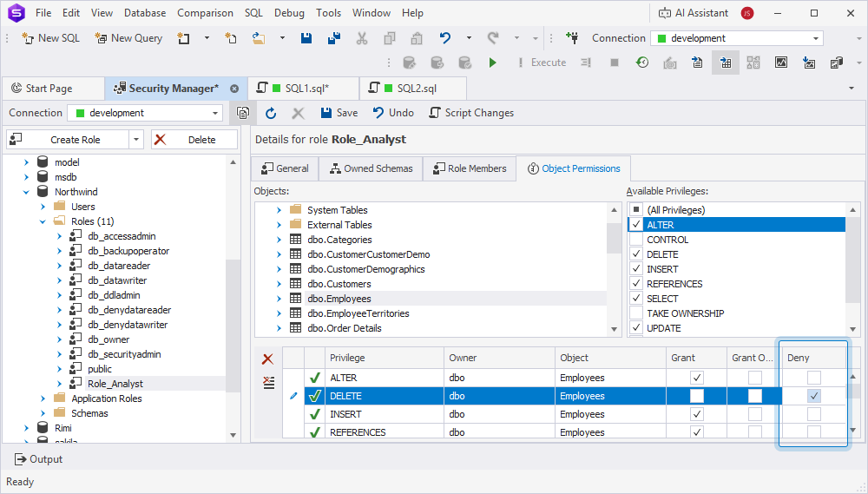868x494 pixels.
Task: Click the Cut scissors icon
Action: [361, 38]
